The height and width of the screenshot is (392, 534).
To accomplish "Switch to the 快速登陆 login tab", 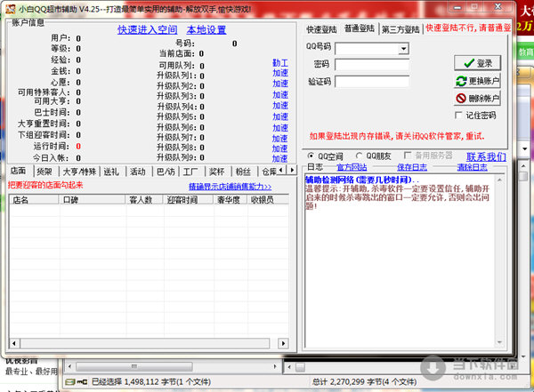I will tap(321, 29).
